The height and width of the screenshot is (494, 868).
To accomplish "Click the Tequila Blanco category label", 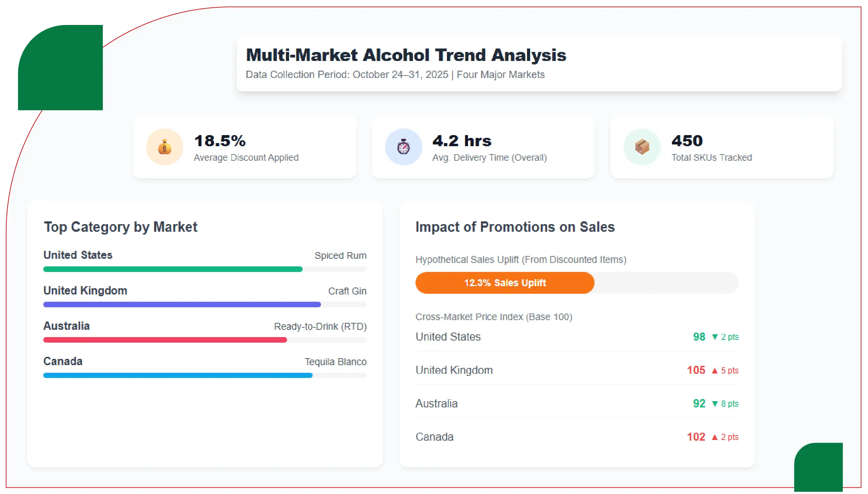I will [335, 362].
